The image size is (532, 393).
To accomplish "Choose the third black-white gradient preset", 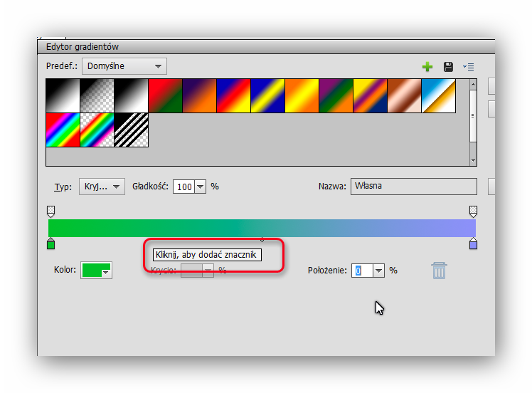I will (x=132, y=96).
